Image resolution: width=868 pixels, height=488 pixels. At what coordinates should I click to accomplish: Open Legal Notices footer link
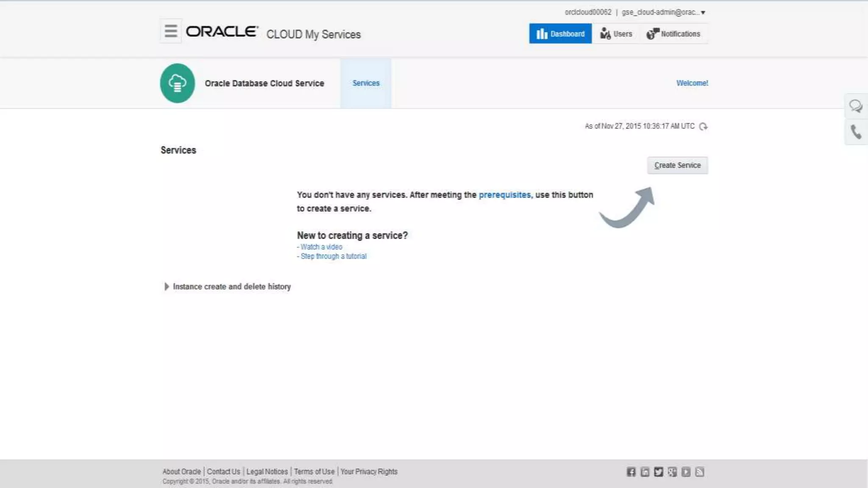267,471
